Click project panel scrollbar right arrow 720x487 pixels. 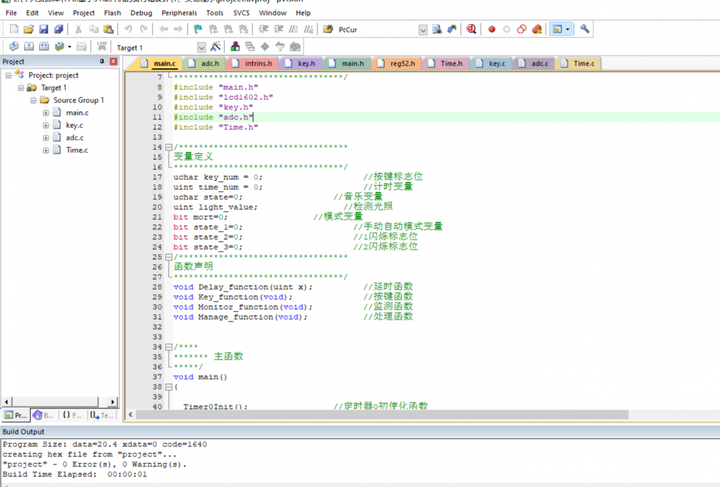pyautogui.click(x=112, y=402)
